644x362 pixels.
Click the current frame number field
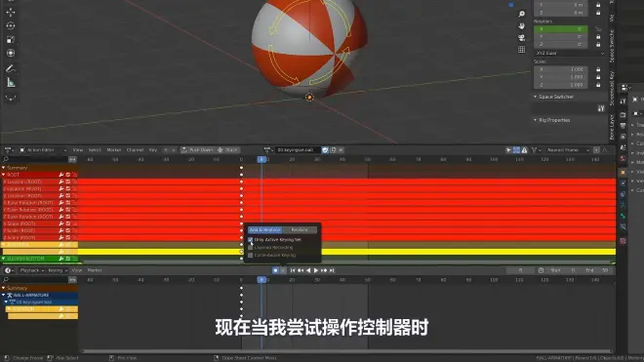click(520, 270)
